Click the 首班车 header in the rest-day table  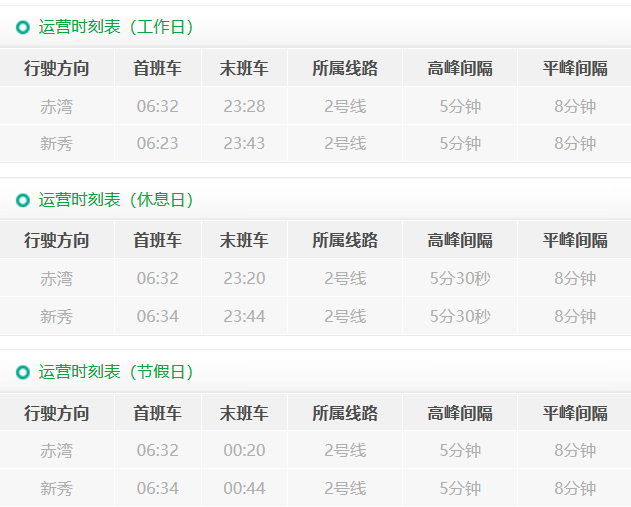(x=157, y=241)
